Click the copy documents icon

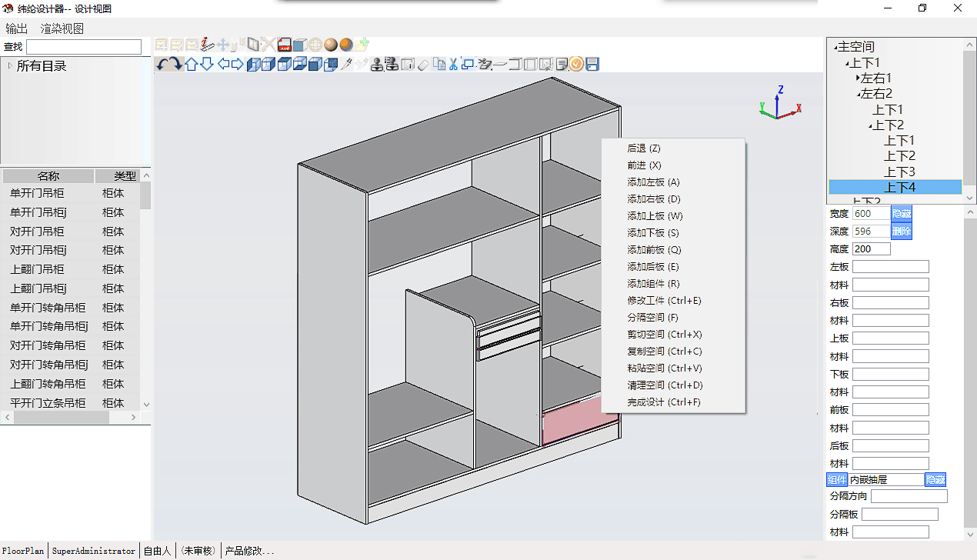(439, 64)
